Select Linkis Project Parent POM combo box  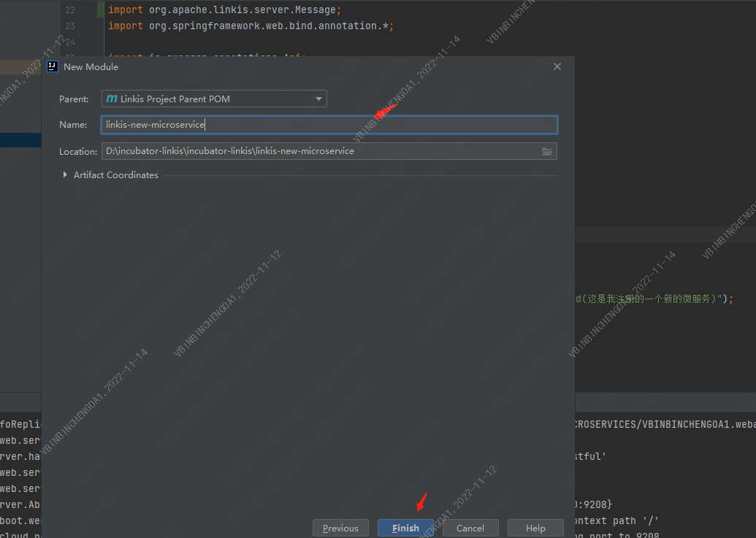tap(213, 99)
